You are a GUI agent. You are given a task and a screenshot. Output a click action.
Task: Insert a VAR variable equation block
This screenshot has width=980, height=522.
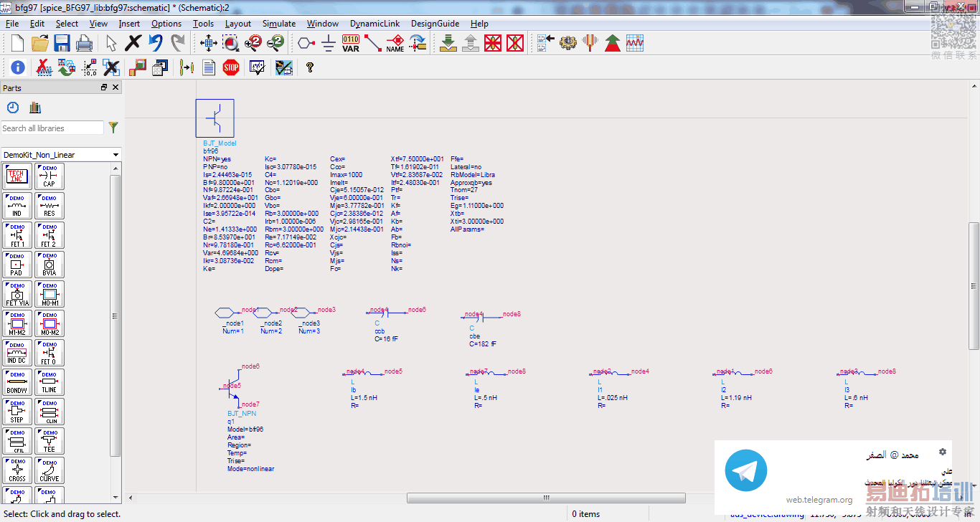click(x=351, y=43)
